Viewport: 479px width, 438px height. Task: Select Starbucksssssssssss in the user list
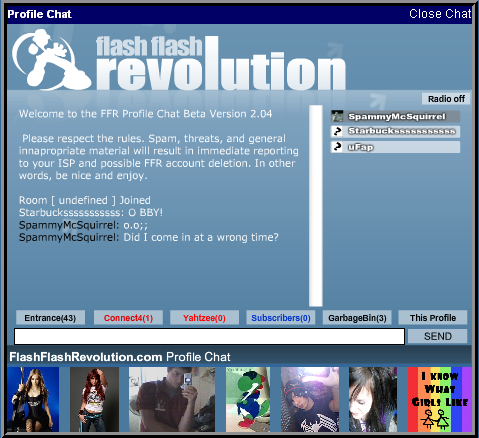(x=395, y=131)
